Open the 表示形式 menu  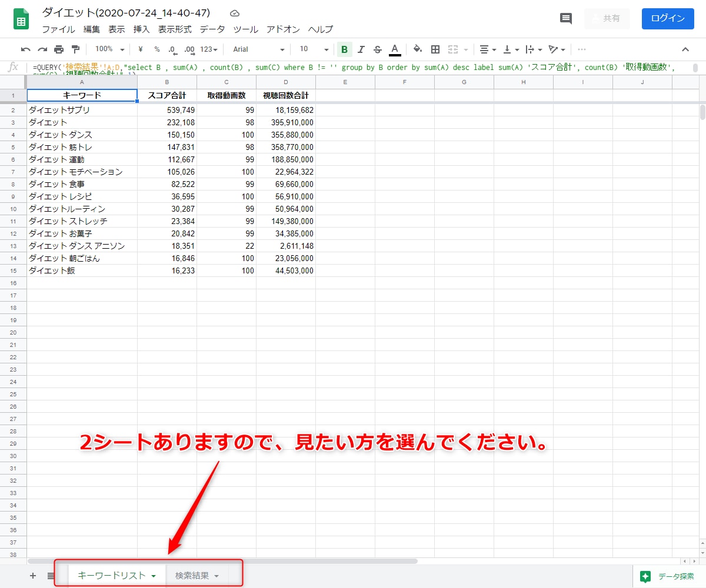(175, 29)
